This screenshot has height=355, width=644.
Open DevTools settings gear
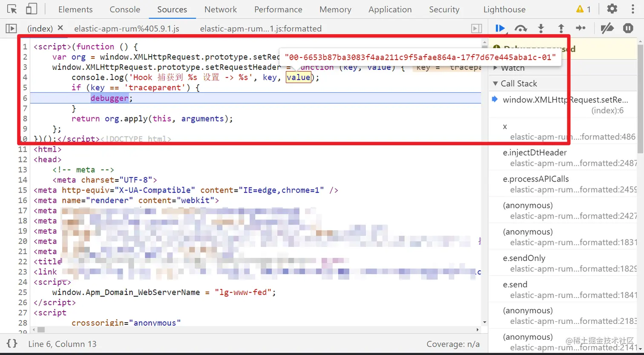point(612,9)
